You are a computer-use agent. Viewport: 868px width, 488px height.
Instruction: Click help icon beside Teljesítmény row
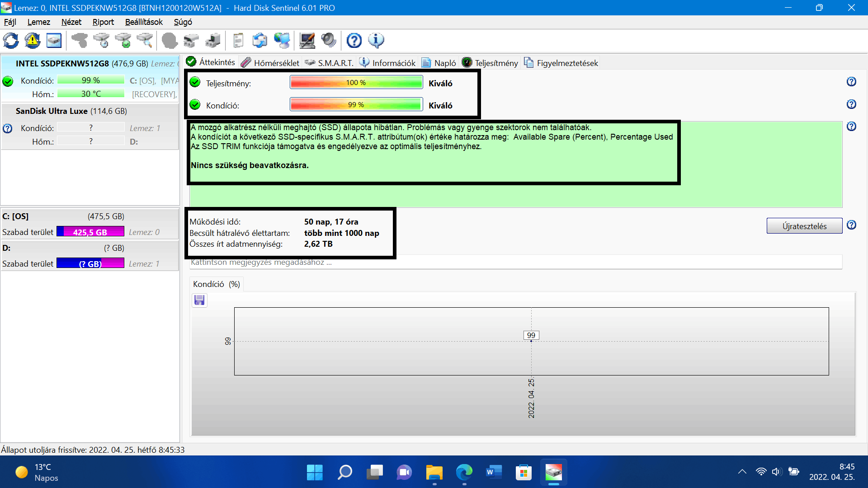pyautogui.click(x=851, y=82)
